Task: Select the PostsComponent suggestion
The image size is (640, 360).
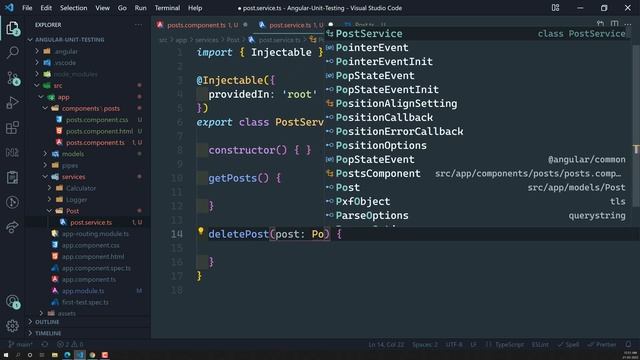Action: point(477,173)
